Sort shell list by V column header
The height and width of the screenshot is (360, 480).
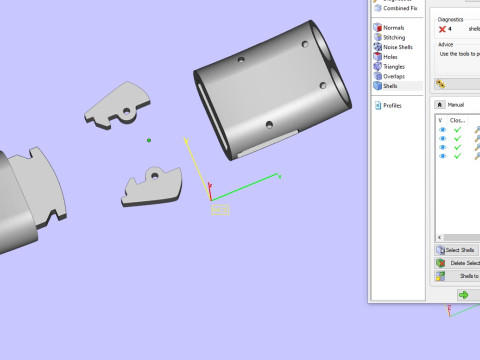(x=441, y=120)
